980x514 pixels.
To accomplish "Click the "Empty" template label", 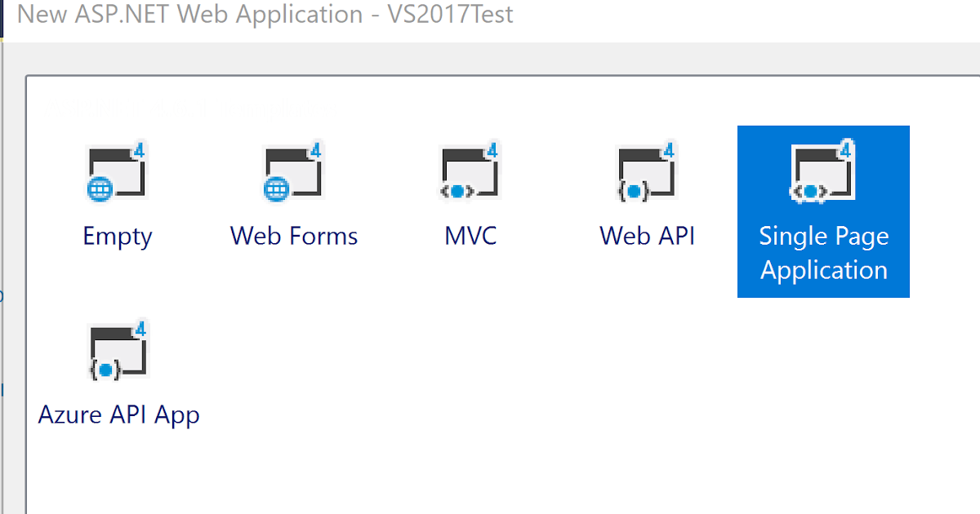I will tap(118, 237).
